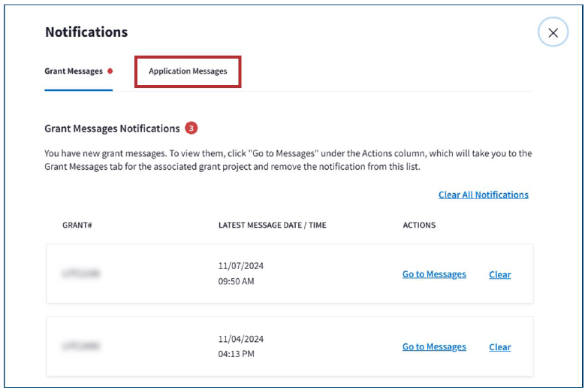The image size is (588, 390).
Task: Click the Notifications dialog title
Action: [86, 32]
